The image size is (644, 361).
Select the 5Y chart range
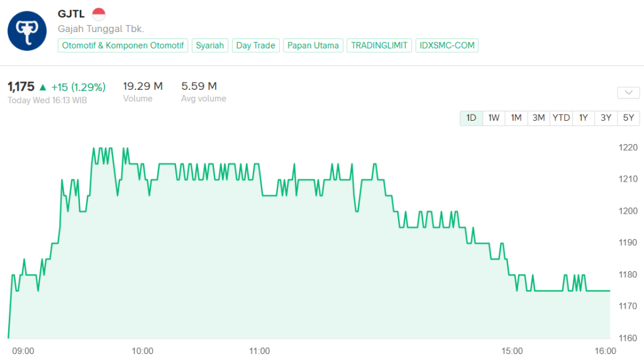point(628,118)
